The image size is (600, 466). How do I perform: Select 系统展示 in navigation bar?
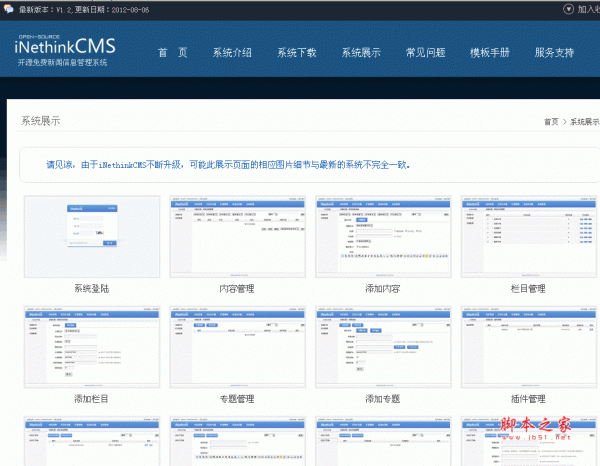[x=361, y=52]
